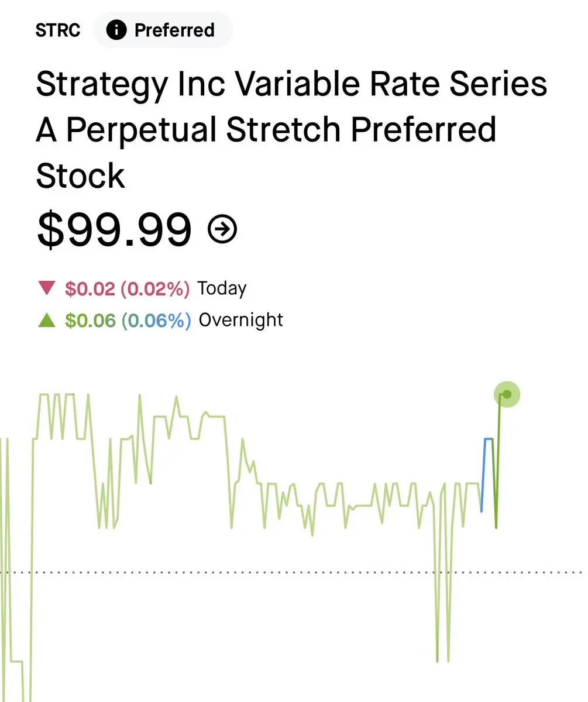Tap the green up triangle for Overnight
The height and width of the screenshot is (702, 588).
46,320
